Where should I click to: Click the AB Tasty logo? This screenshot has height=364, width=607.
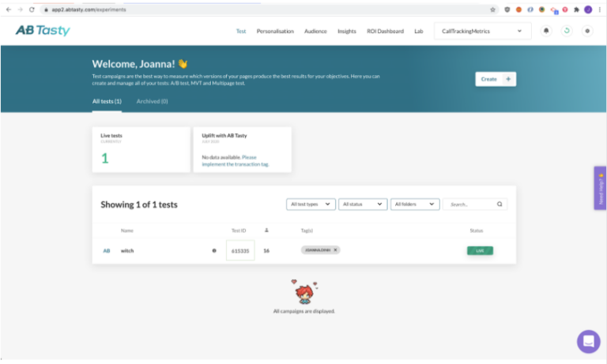[x=43, y=31]
